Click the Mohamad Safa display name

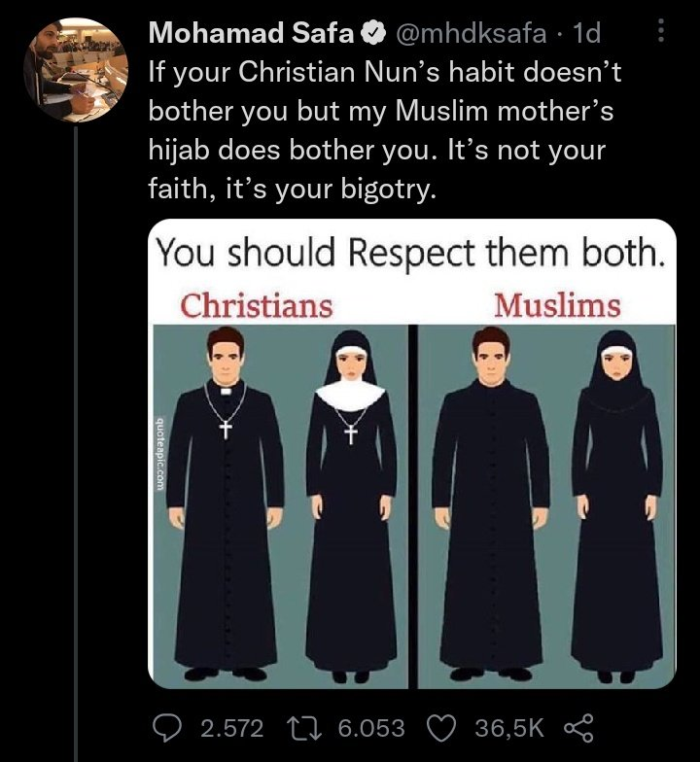coord(251,33)
